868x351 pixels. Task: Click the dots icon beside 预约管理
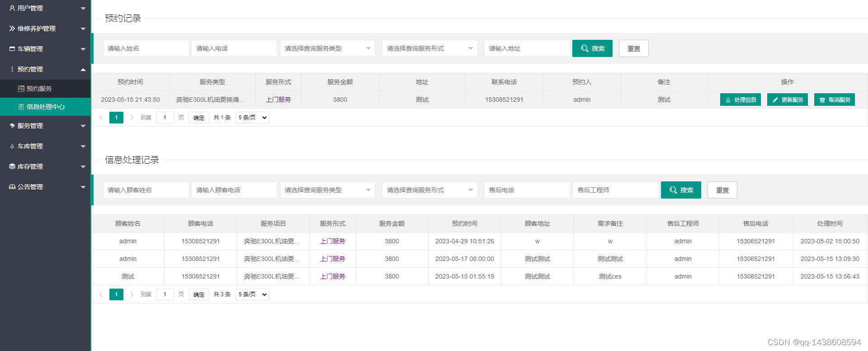[12, 69]
